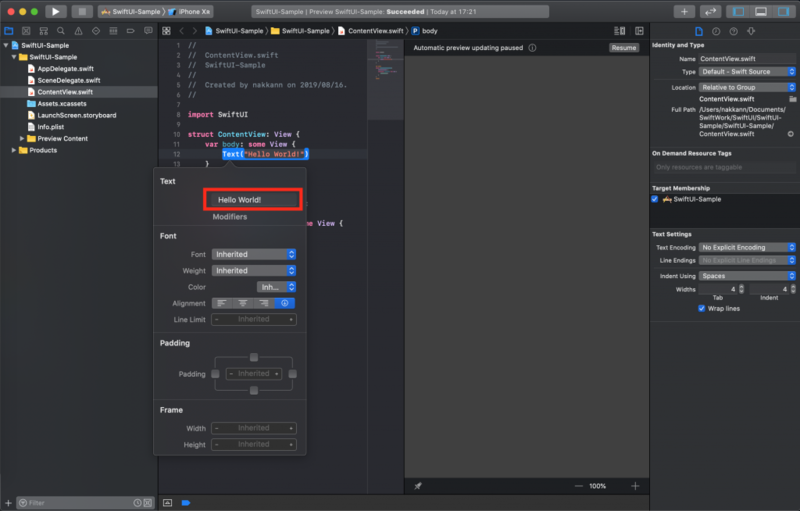Toggle the Wrap lines checkbox
This screenshot has height=511, width=800.
tap(702, 309)
